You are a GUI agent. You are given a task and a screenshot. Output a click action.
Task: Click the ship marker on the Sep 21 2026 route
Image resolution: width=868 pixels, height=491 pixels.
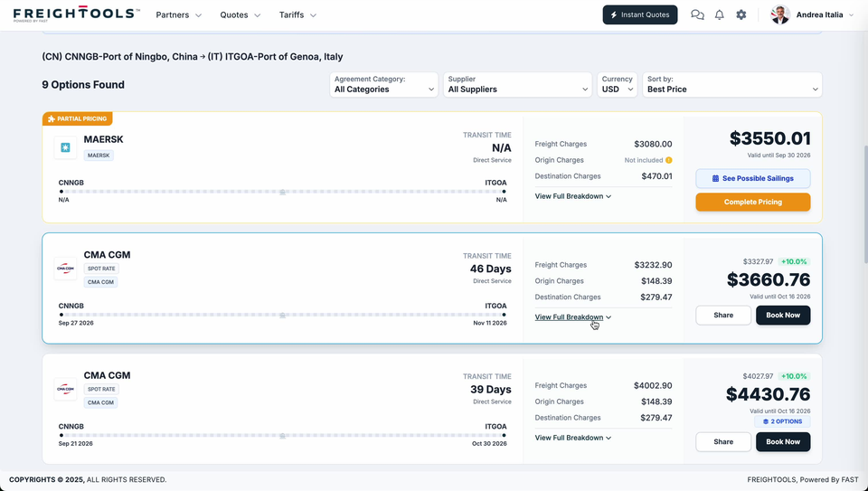[x=282, y=436]
